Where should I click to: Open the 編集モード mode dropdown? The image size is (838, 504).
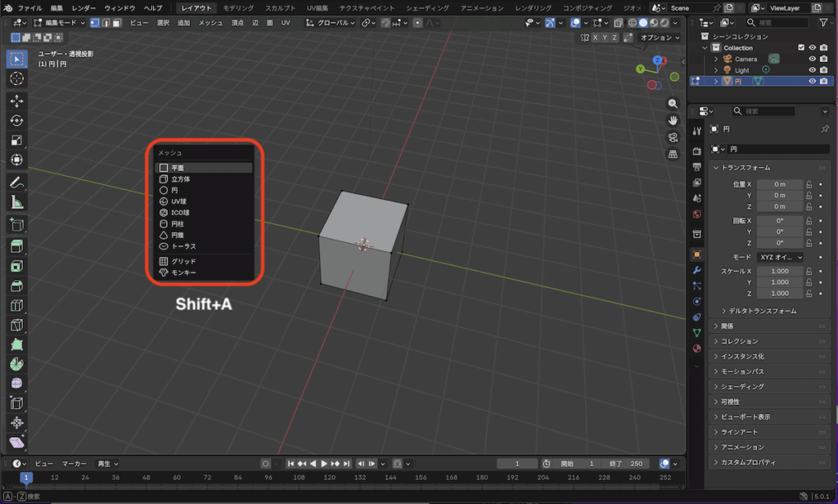[x=59, y=23]
